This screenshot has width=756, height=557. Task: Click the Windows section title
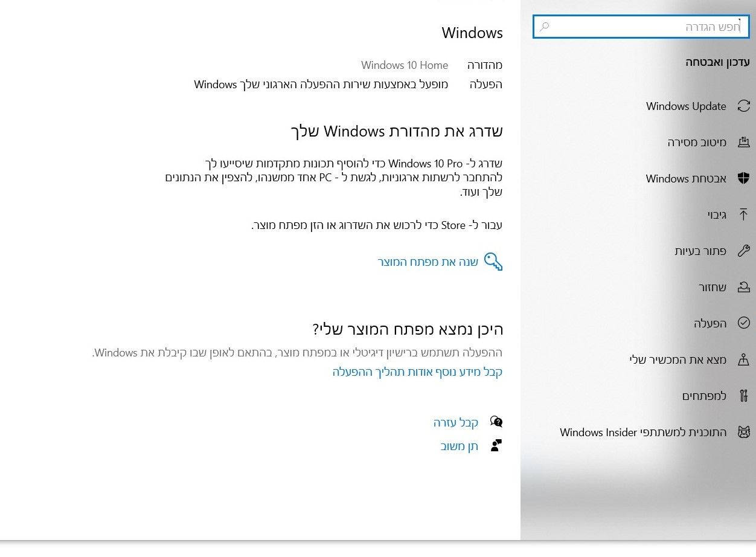click(x=472, y=33)
